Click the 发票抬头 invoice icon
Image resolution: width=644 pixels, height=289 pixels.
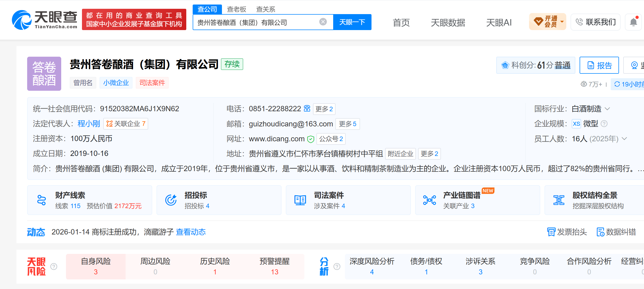click(551, 232)
